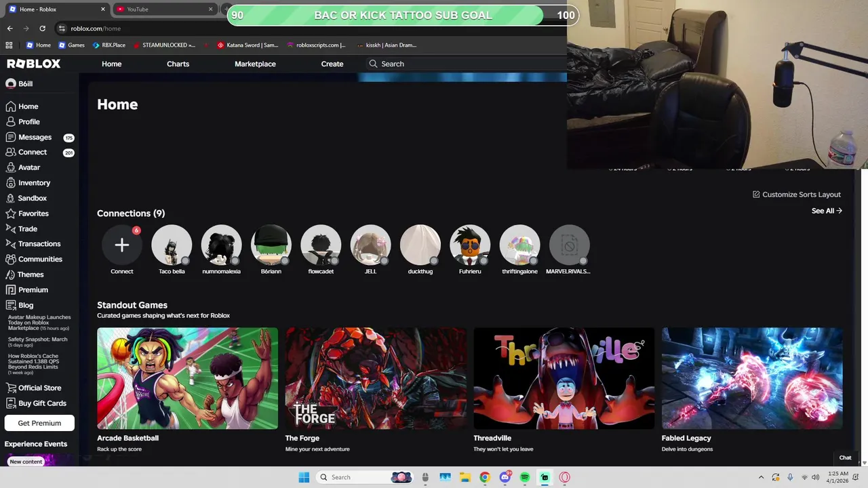
Task: Click the Roblox logo in the header
Action: tap(34, 64)
